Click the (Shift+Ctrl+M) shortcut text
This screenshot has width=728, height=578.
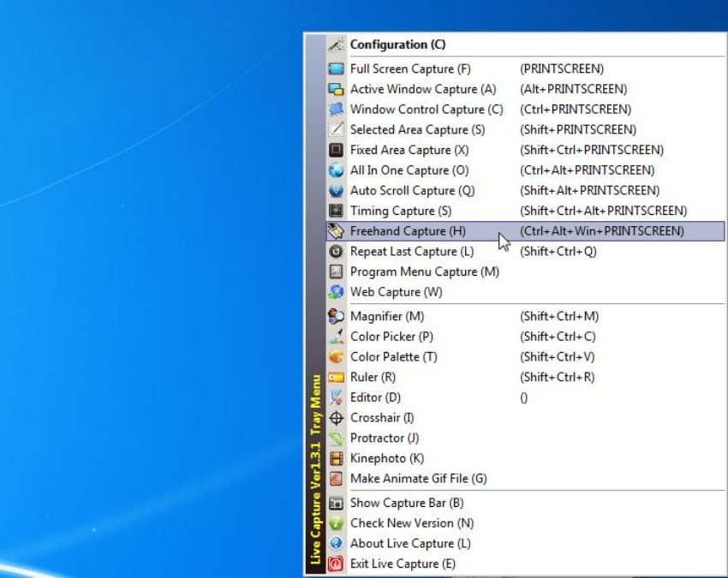pyautogui.click(x=559, y=317)
